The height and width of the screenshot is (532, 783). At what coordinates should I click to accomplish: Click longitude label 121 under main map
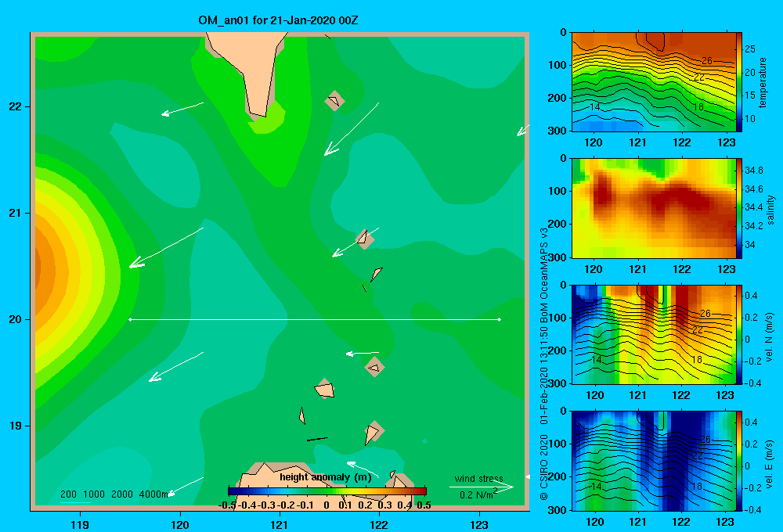280,525
